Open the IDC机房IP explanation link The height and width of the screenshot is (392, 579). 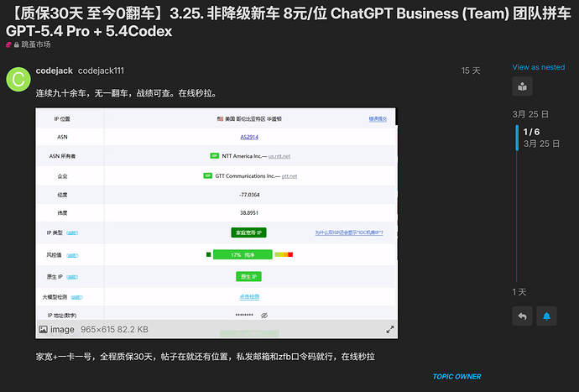click(349, 233)
